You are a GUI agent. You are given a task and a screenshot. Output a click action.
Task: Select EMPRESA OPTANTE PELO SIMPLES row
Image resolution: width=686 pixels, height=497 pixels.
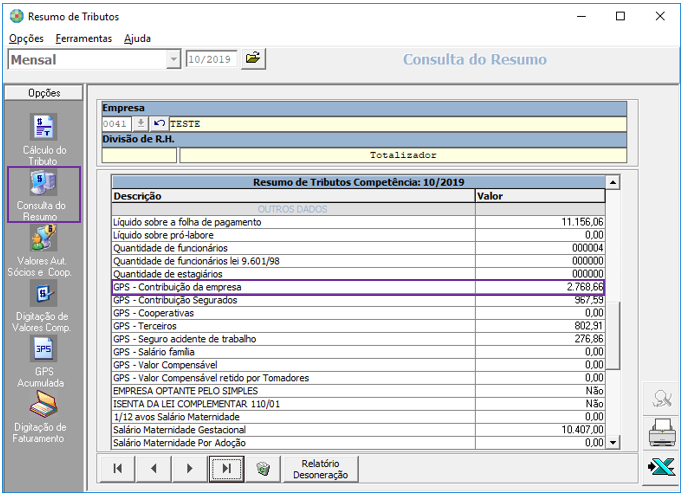[x=358, y=391]
